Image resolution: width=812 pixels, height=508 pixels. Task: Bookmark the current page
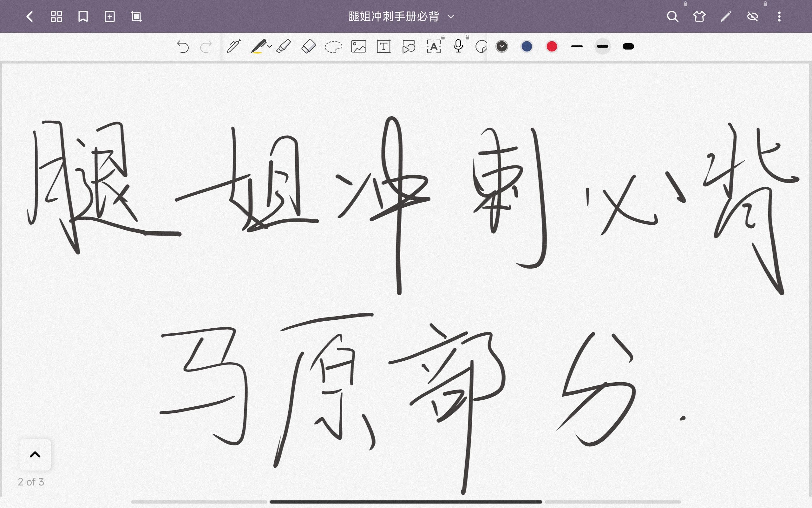click(x=83, y=17)
